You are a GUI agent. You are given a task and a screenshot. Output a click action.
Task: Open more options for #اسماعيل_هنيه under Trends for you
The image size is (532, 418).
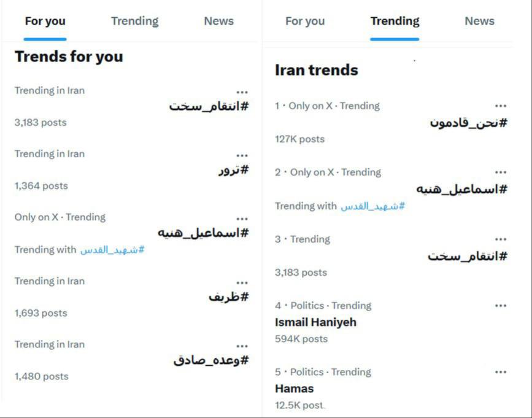tap(242, 219)
